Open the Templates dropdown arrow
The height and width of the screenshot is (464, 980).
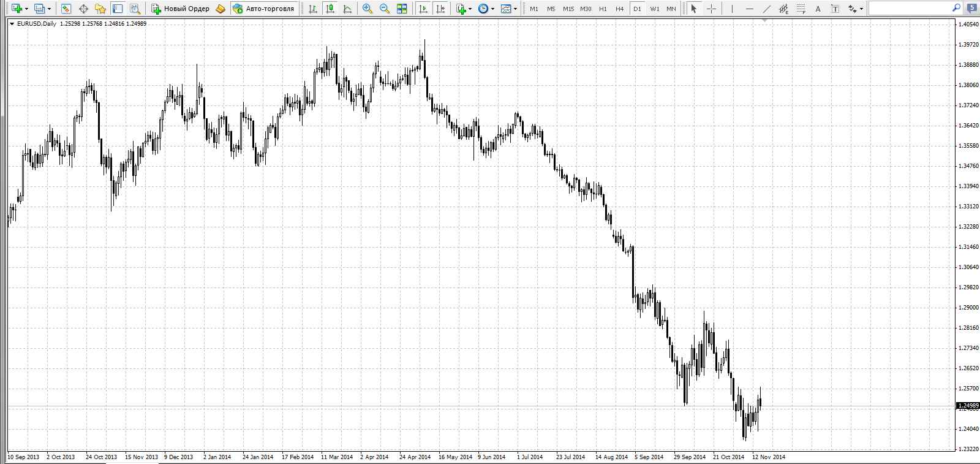[515, 9]
